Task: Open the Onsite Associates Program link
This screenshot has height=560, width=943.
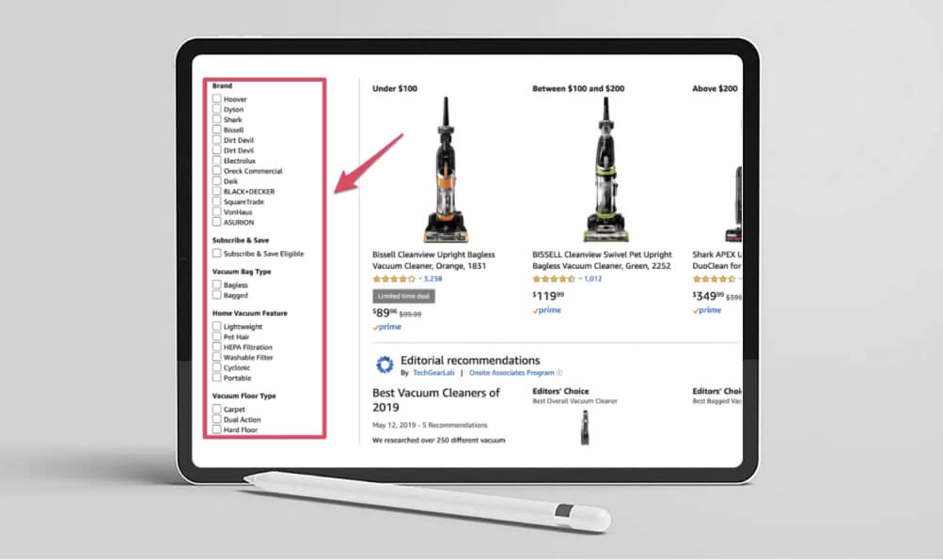Action: 511,373
